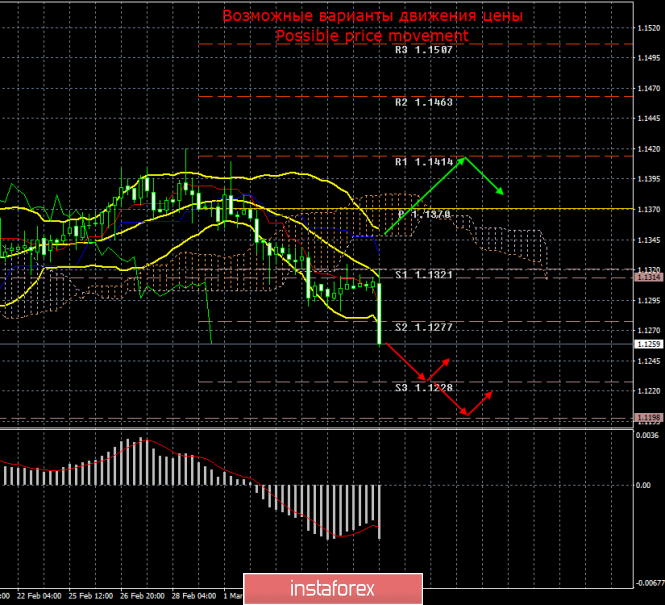Click the 0.0036 MACD scale value
The image size is (665, 605).
(647, 435)
